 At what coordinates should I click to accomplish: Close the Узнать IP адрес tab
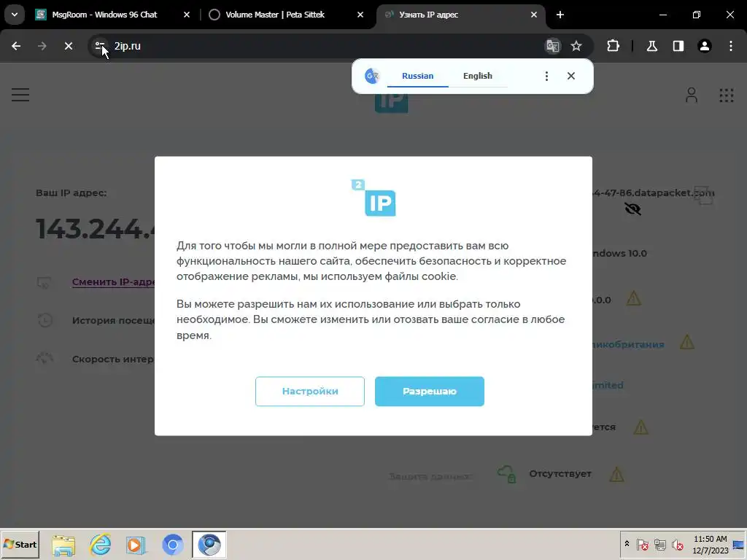533,15
